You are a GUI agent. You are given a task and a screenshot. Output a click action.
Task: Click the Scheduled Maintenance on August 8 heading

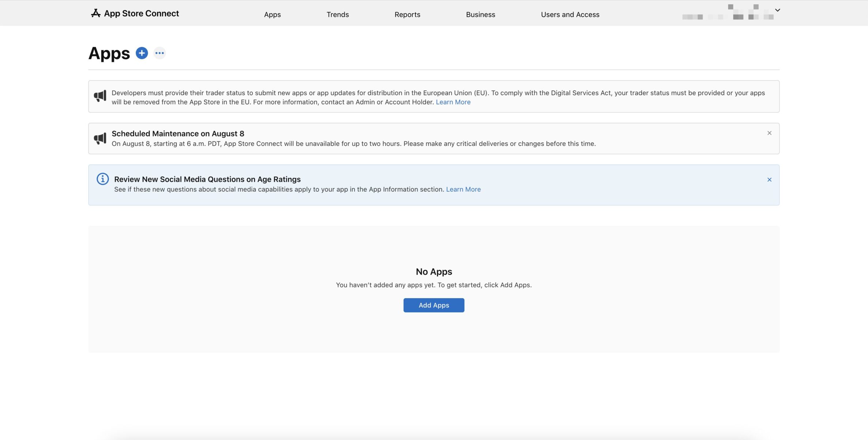[x=178, y=134]
